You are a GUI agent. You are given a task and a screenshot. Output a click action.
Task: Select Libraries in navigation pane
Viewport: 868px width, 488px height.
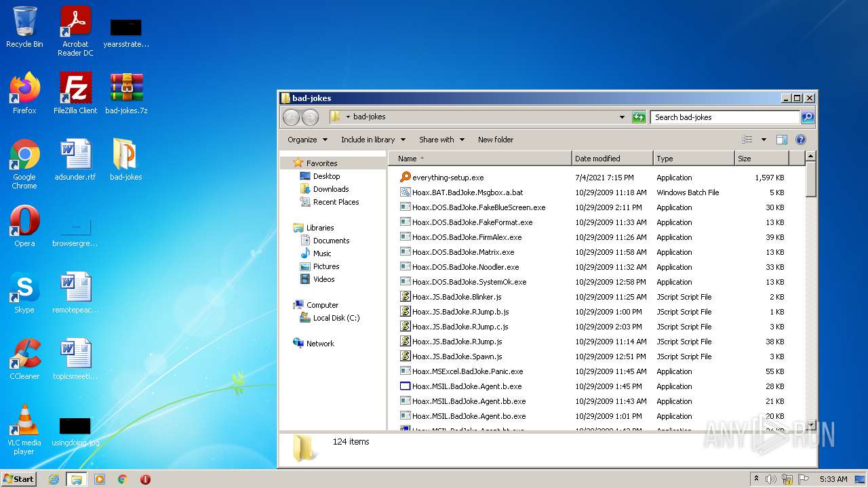click(320, 228)
